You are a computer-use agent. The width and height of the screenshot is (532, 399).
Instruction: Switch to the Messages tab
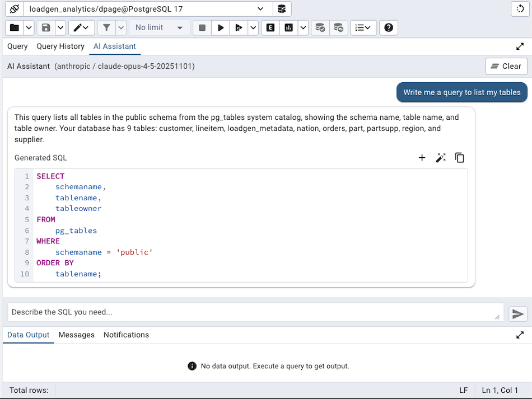[x=76, y=335]
